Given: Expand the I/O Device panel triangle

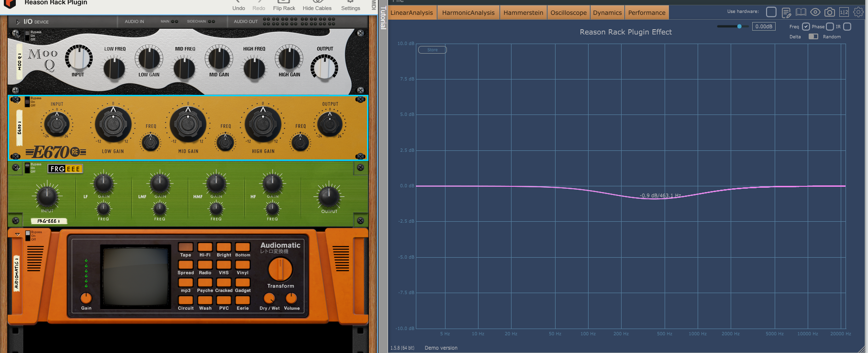Looking at the screenshot, I should click(x=18, y=22).
